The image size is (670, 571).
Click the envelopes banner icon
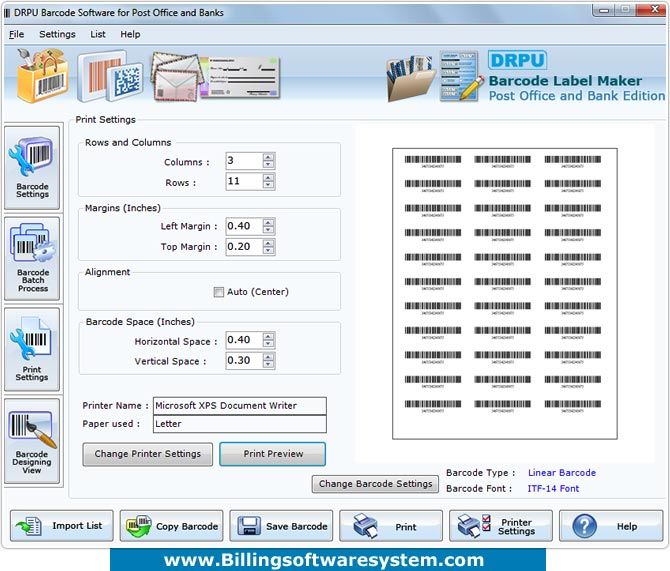pyautogui.click(x=175, y=77)
